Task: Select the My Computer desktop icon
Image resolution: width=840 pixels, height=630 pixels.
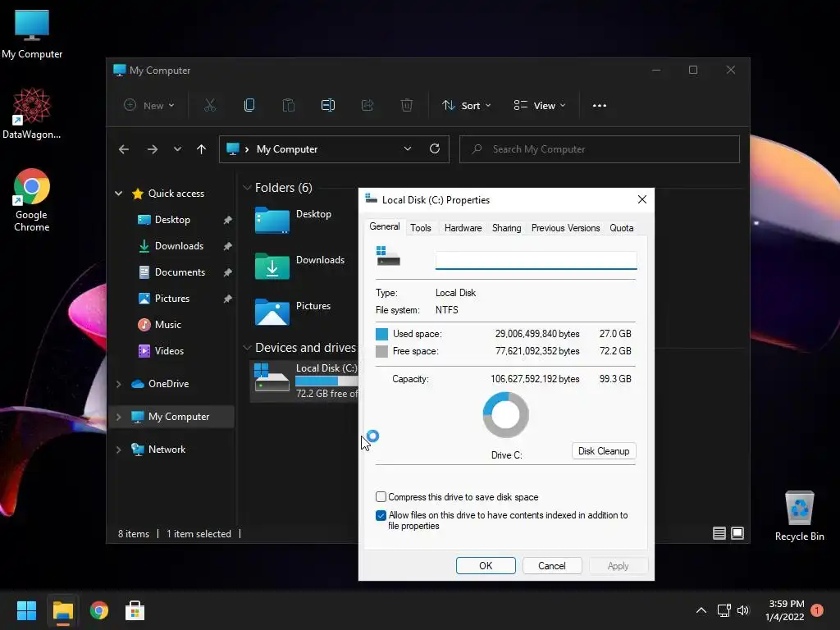Action: tap(32, 34)
